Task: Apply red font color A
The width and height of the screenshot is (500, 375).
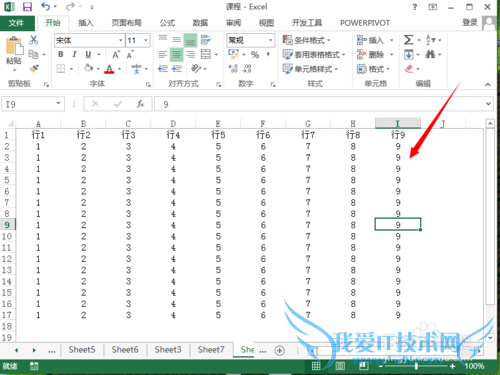Action: [109, 69]
